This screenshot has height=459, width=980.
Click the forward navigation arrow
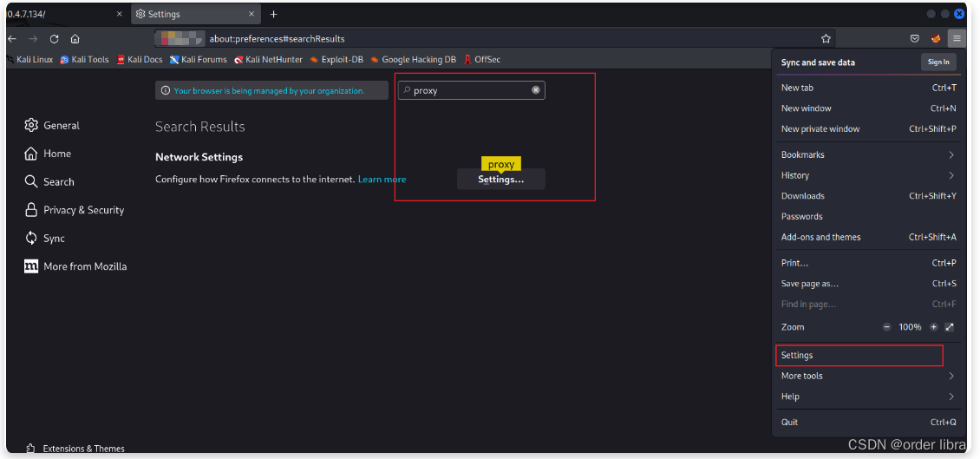click(33, 39)
